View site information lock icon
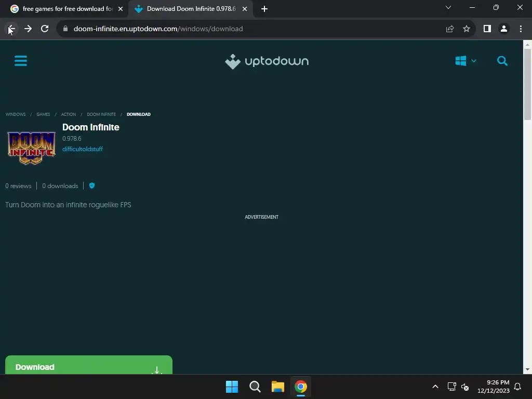The height and width of the screenshot is (399, 532). click(x=65, y=29)
